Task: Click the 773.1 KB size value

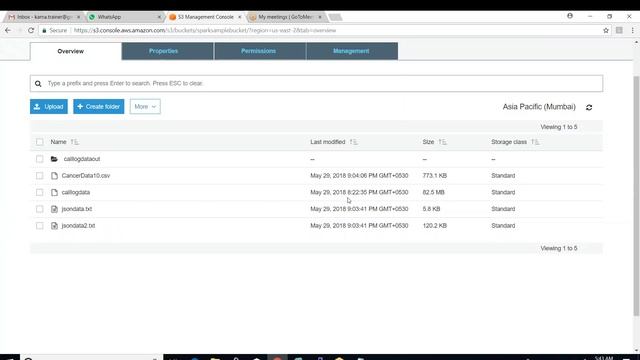Action: pos(435,176)
